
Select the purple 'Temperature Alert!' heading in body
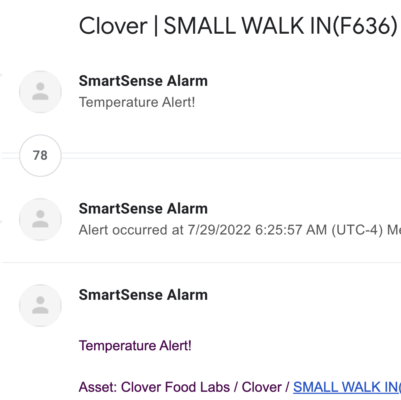[135, 345]
